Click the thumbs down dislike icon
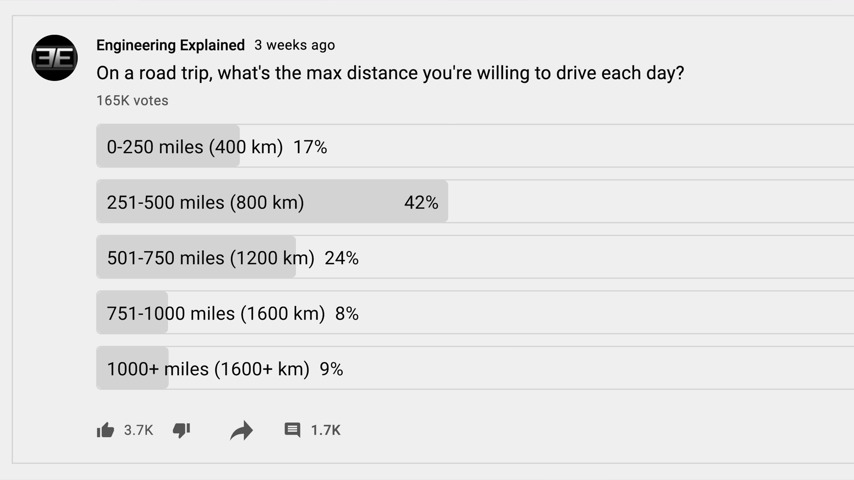Viewport: 854px width, 480px height. click(181, 430)
